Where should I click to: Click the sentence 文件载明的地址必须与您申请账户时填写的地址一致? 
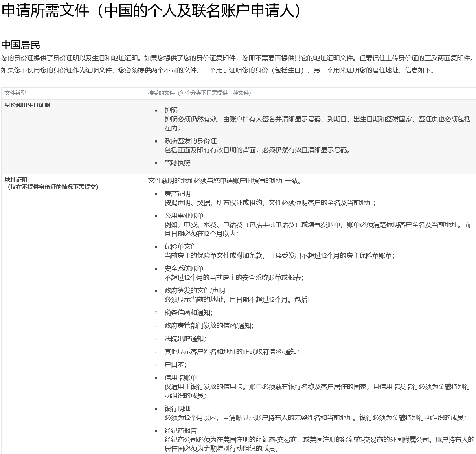point(225,181)
